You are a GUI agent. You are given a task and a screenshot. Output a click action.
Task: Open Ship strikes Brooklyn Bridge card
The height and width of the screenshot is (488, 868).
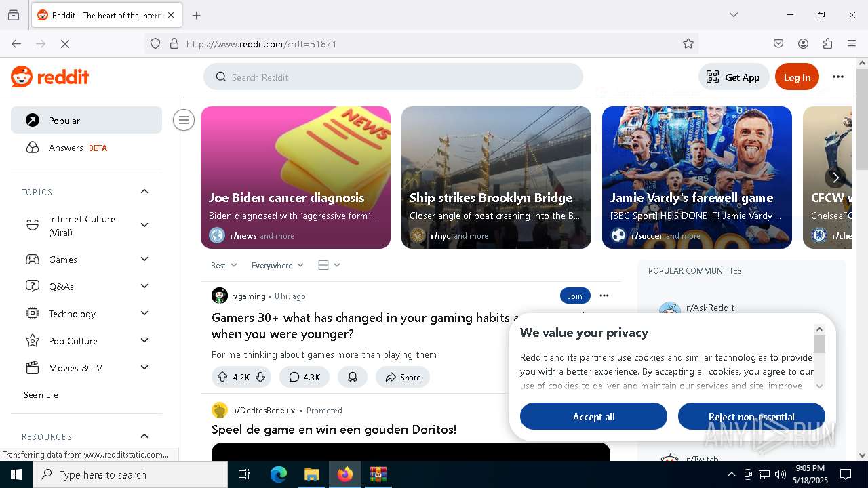click(496, 178)
